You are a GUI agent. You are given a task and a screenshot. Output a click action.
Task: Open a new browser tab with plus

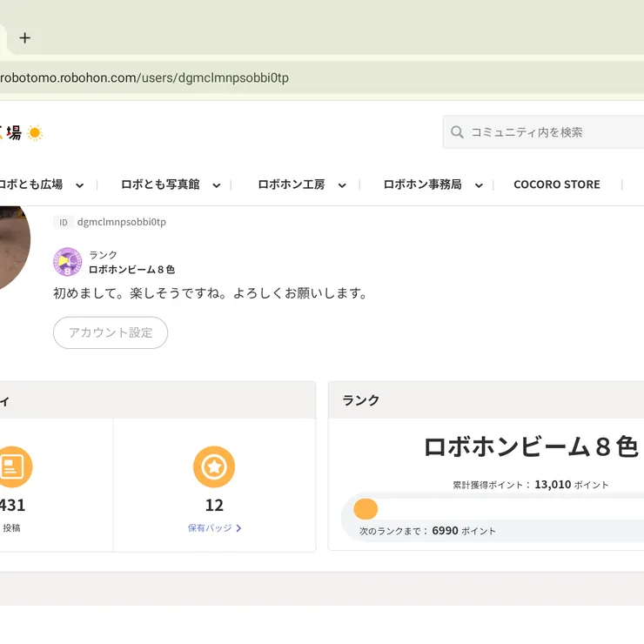tap(25, 37)
